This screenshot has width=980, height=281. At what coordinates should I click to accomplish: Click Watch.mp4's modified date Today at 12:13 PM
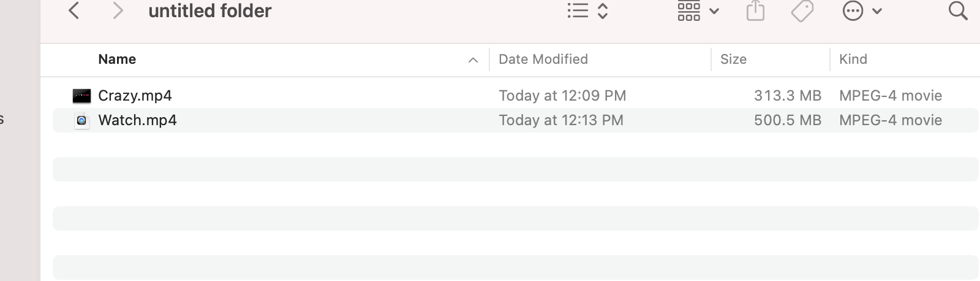tap(560, 120)
